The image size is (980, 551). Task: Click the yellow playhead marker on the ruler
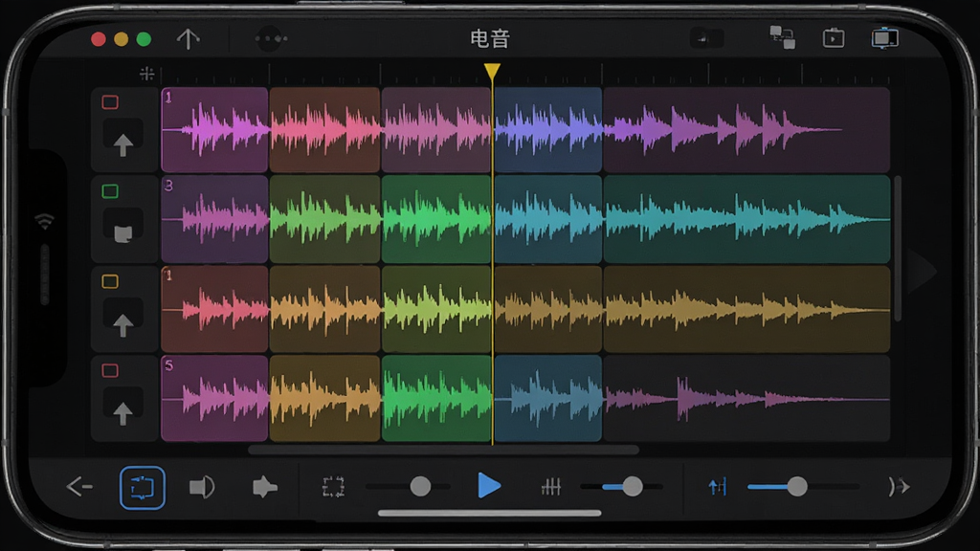[492, 71]
